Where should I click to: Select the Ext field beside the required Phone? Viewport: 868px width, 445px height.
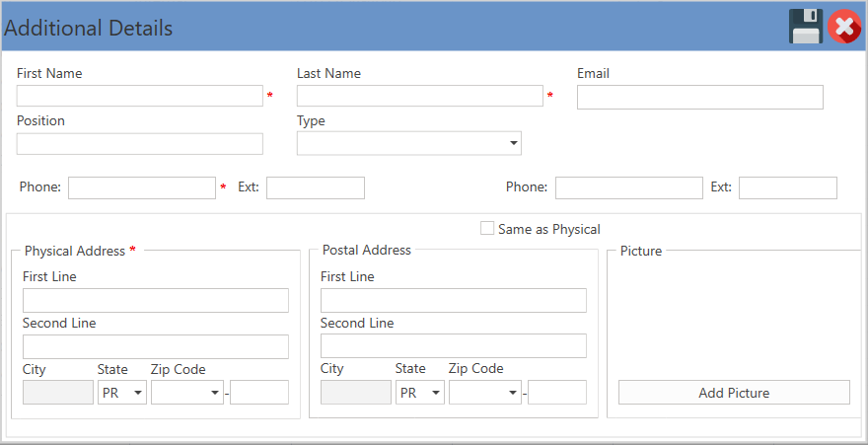pos(316,187)
